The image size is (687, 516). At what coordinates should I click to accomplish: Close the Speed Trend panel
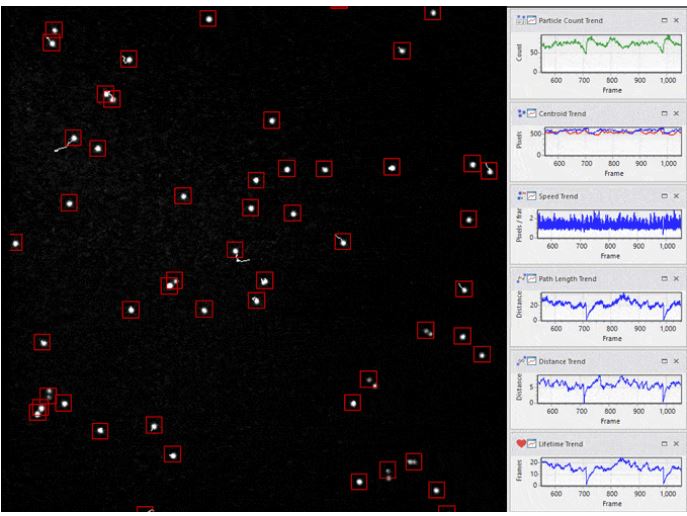point(676,196)
